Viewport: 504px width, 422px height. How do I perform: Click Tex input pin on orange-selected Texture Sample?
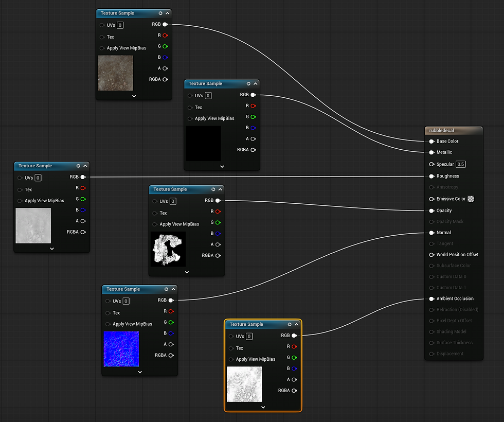[x=231, y=348]
